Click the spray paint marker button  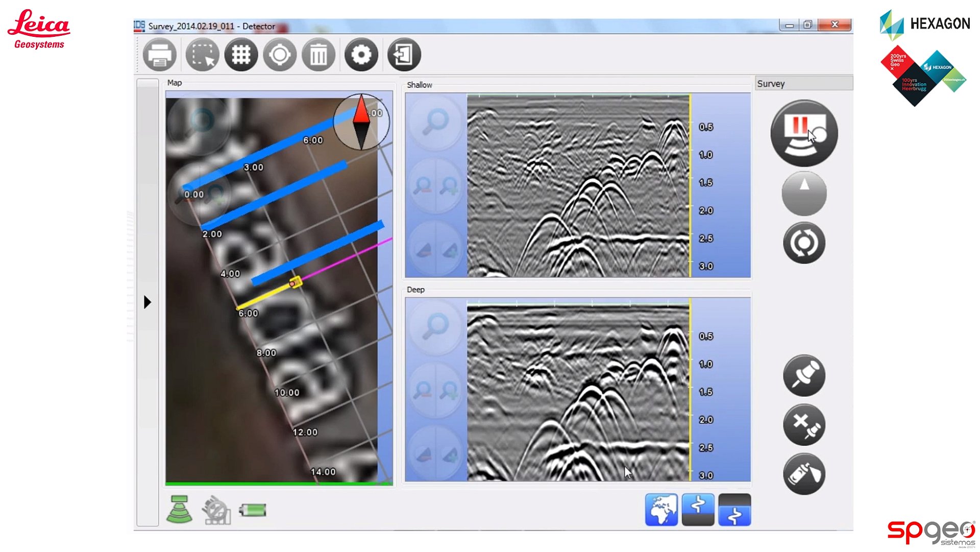[x=804, y=474]
